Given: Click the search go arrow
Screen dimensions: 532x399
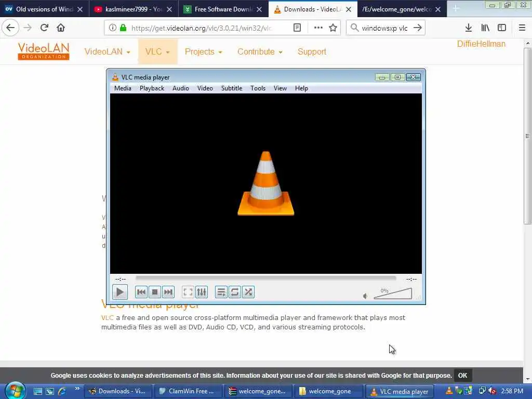Looking at the screenshot, I should (418, 28).
